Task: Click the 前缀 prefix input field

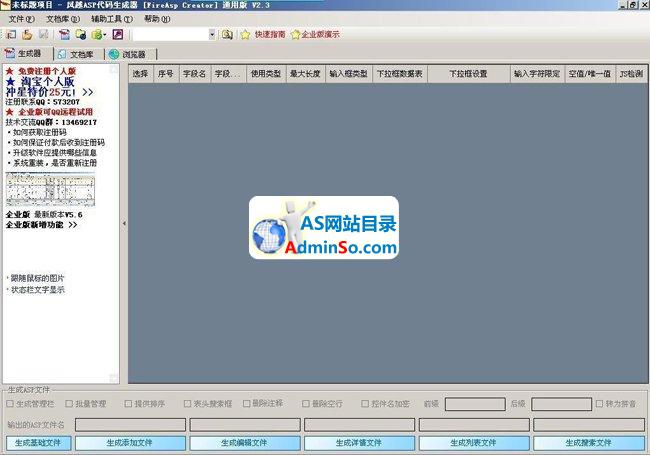Action: point(475,404)
